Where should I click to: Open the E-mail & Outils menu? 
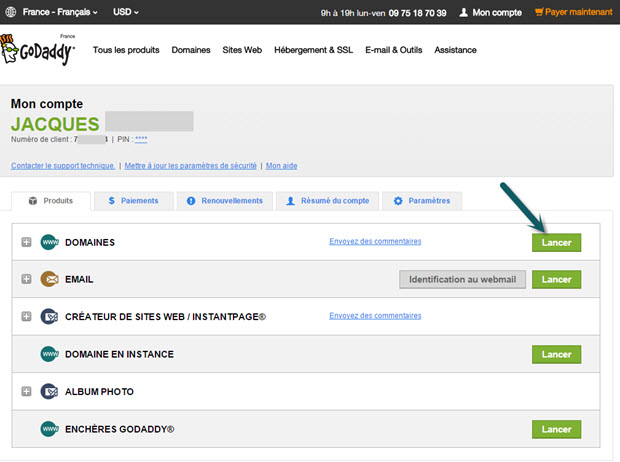tap(394, 50)
